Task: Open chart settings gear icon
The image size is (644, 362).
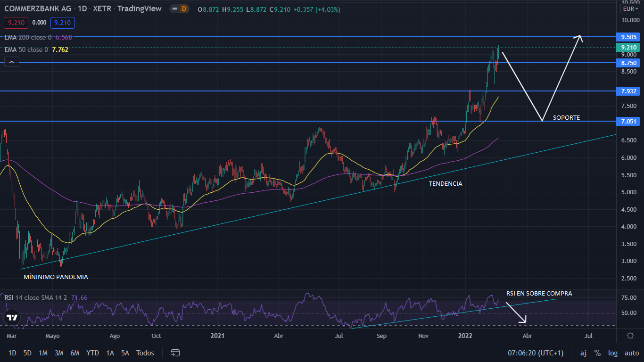Action: coord(630,336)
